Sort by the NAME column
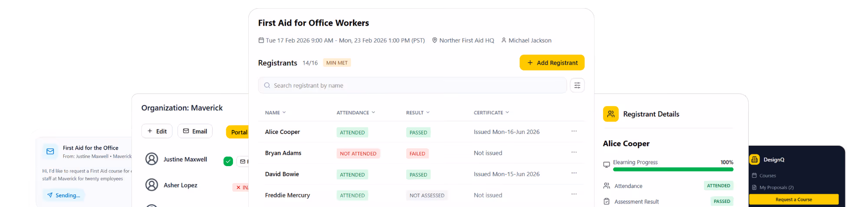The height and width of the screenshot is (207, 868). click(275, 113)
